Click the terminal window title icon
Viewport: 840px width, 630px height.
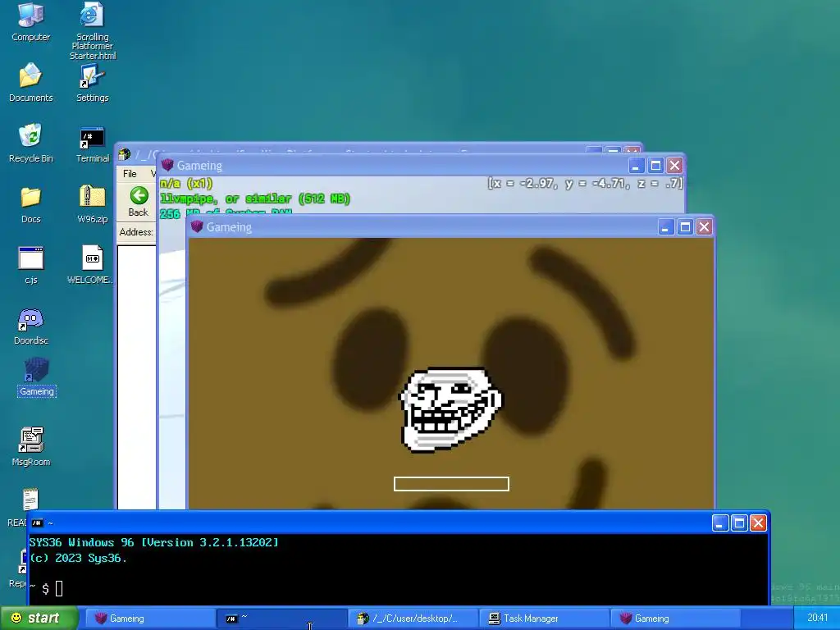(x=37, y=523)
